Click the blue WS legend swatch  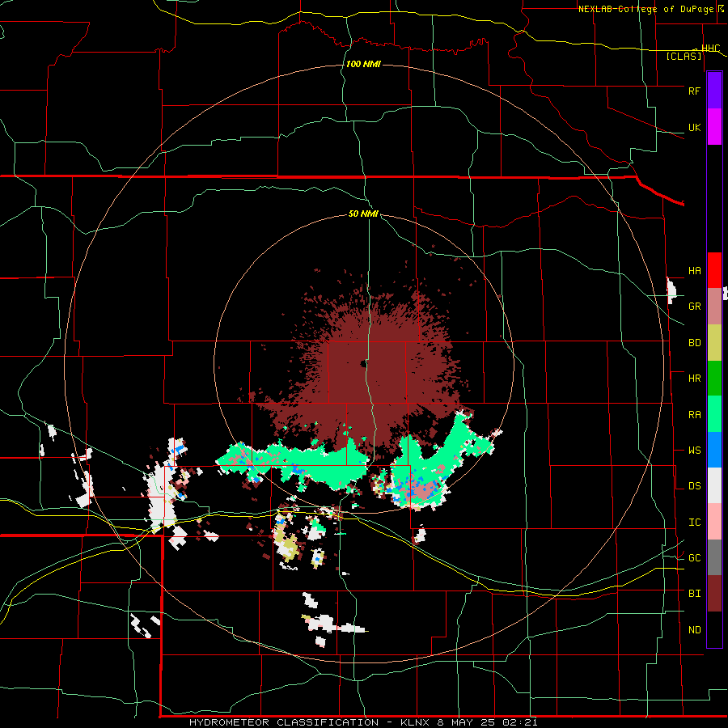tap(714, 450)
